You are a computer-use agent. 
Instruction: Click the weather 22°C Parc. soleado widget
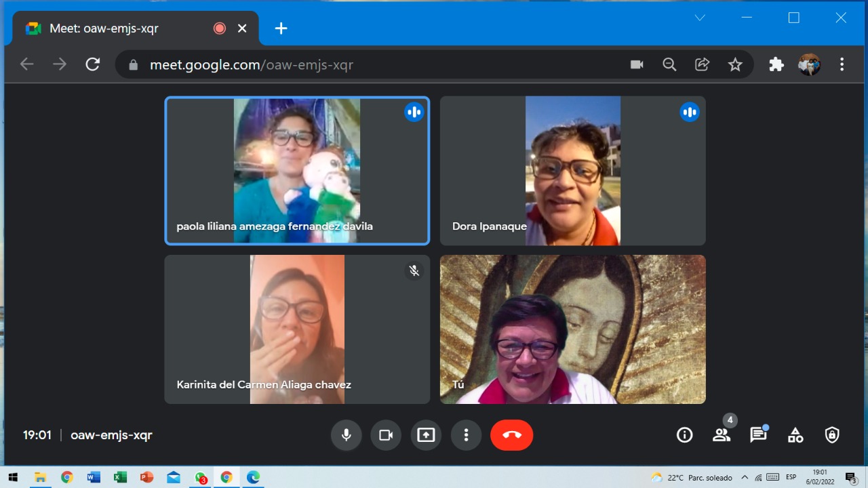coord(691,477)
